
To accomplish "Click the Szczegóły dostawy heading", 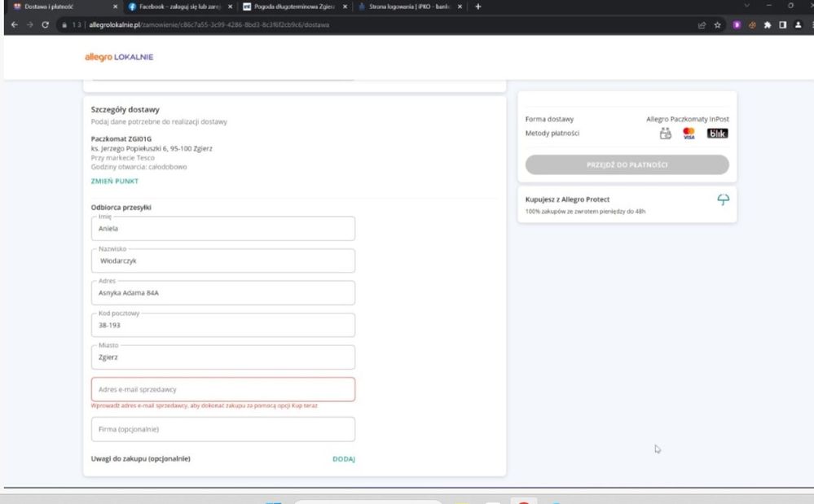I will [125, 109].
